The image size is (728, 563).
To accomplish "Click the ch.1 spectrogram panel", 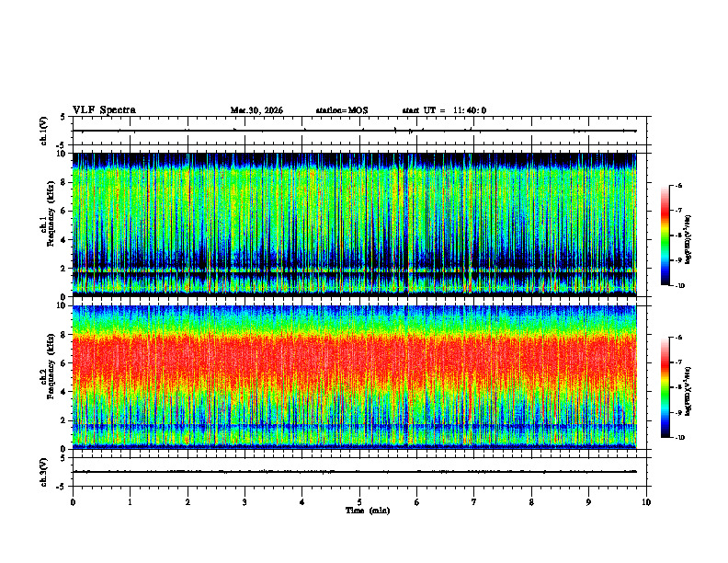I will pyautogui.click(x=355, y=224).
